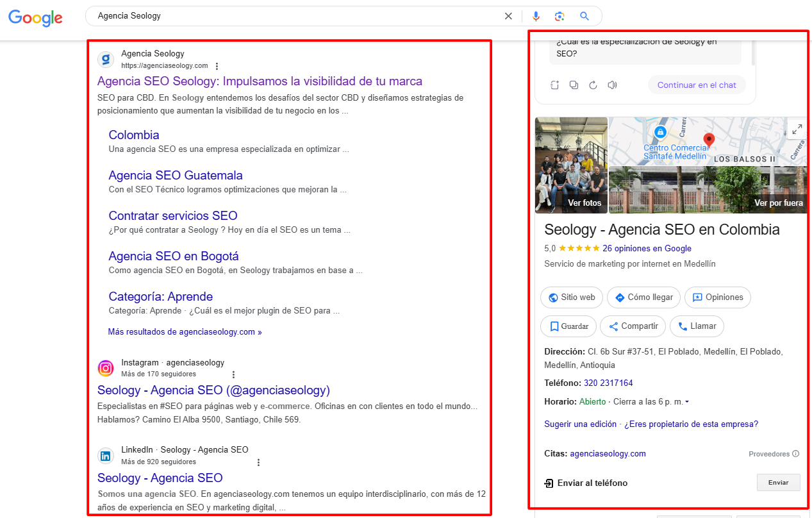Expand business hours next to Horario
Viewport: 812px width, 518px height.
pos(687,402)
